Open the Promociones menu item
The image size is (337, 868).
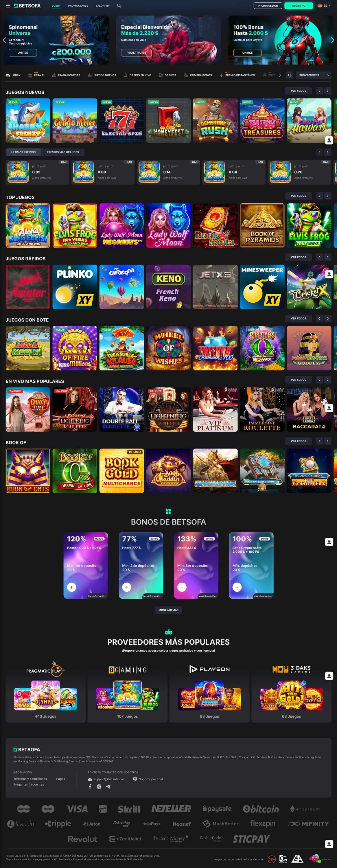[x=78, y=6]
